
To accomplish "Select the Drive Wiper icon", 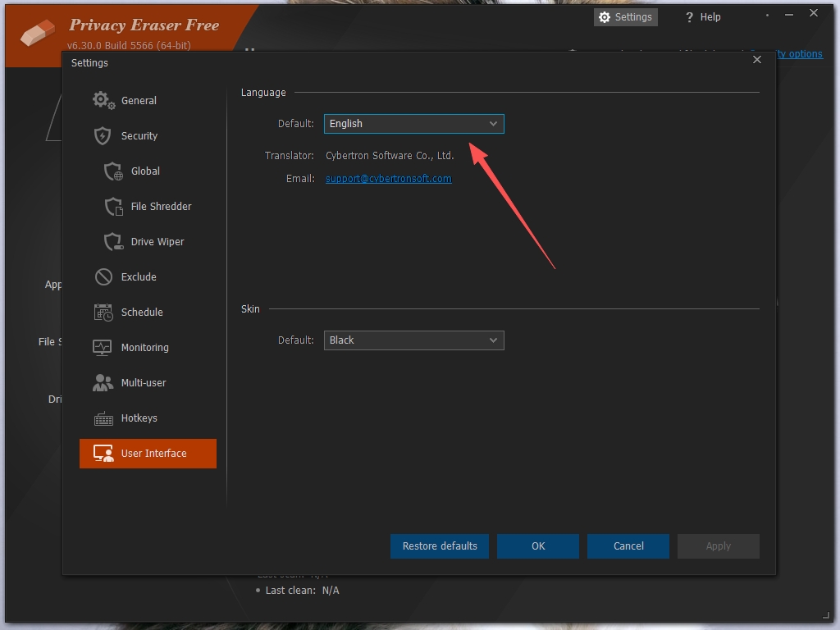I will pos(113,242).
